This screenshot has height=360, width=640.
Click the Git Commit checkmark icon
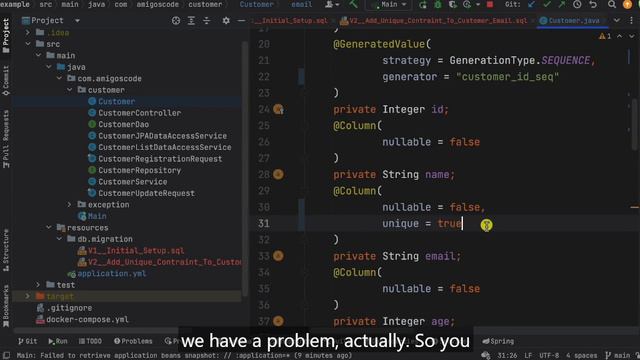pyautogui.click(x=547, y=4)
